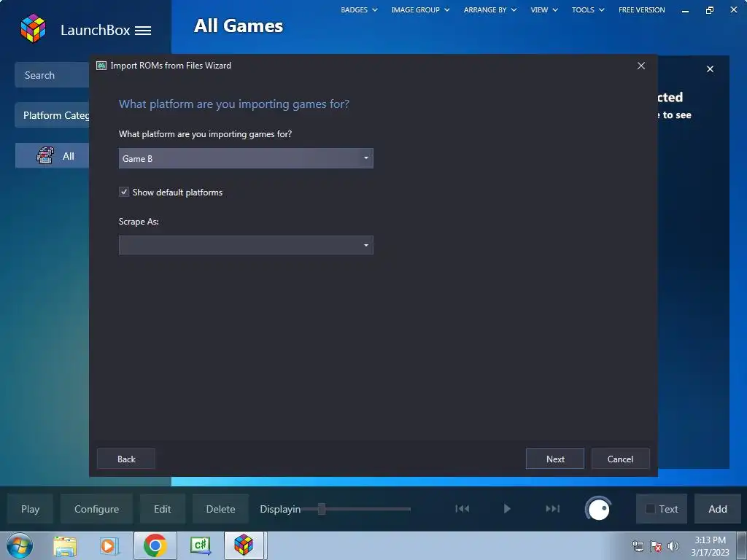Open the Image Group menu
The width and height of the screenshot is (747, 560).
pyautogui.click(x=420, y=9)
